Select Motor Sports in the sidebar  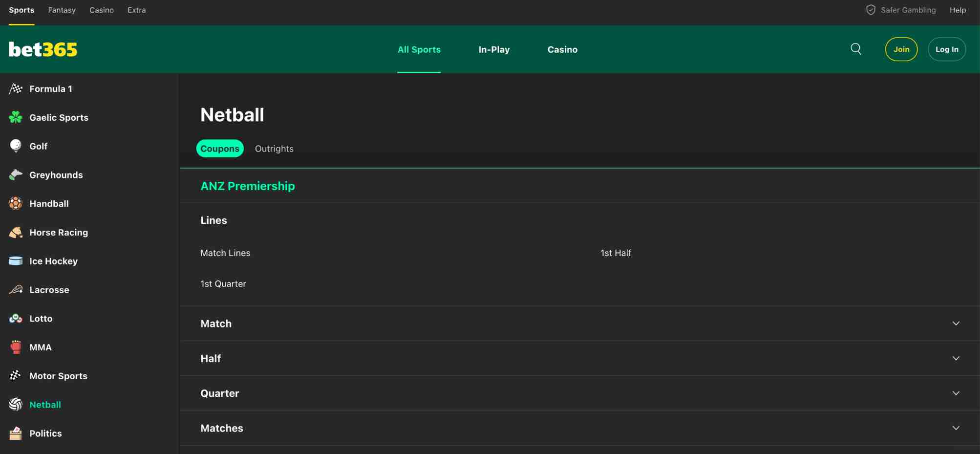[x=58, y=376]
